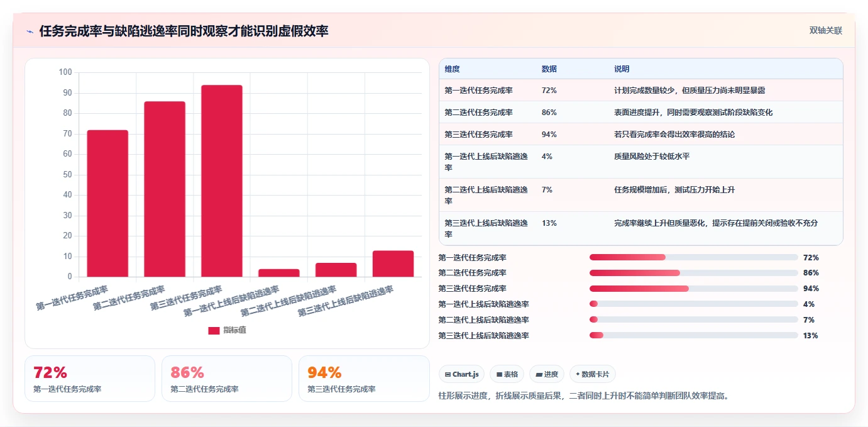Select the 表格 tag chip

click(507, 374)
